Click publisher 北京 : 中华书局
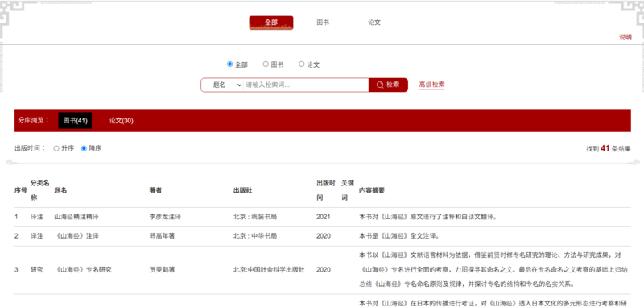This screenshot has height=307, width=644. click(255, 236)
